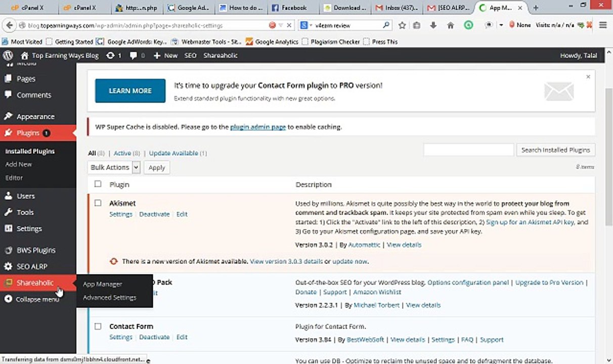Open SEO in the admin bar
Image resolution: width=613 pixels, height=364 pixels.
click(190, 56)
